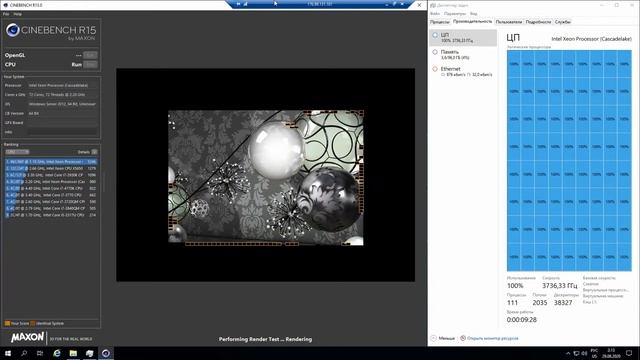This screenshot has width=640, height=360.
Task: Click the resource monitor icon beside link
Action: pos(463,338)
